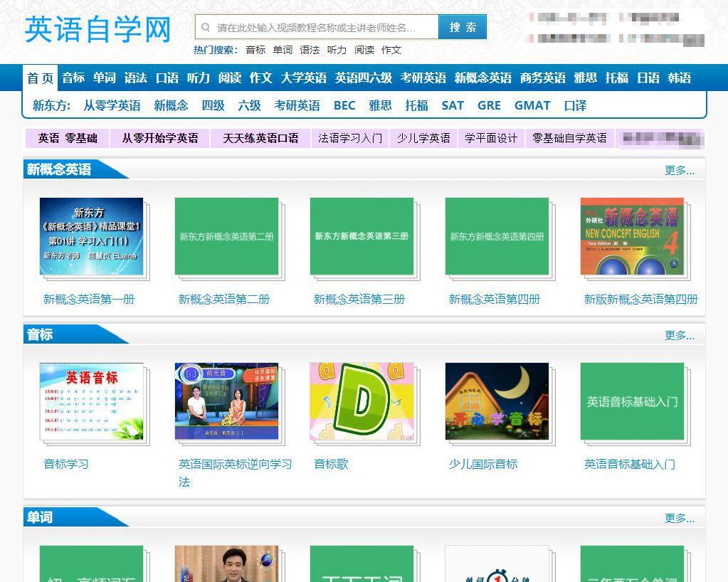The image size is (728, 582).
Task: Open GMAT in the 新东方 sub-navigation
Action: [532, 105]
